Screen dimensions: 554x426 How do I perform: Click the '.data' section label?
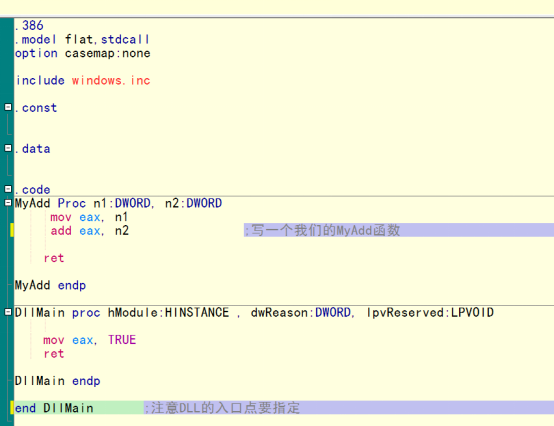(x=32, y=148)
